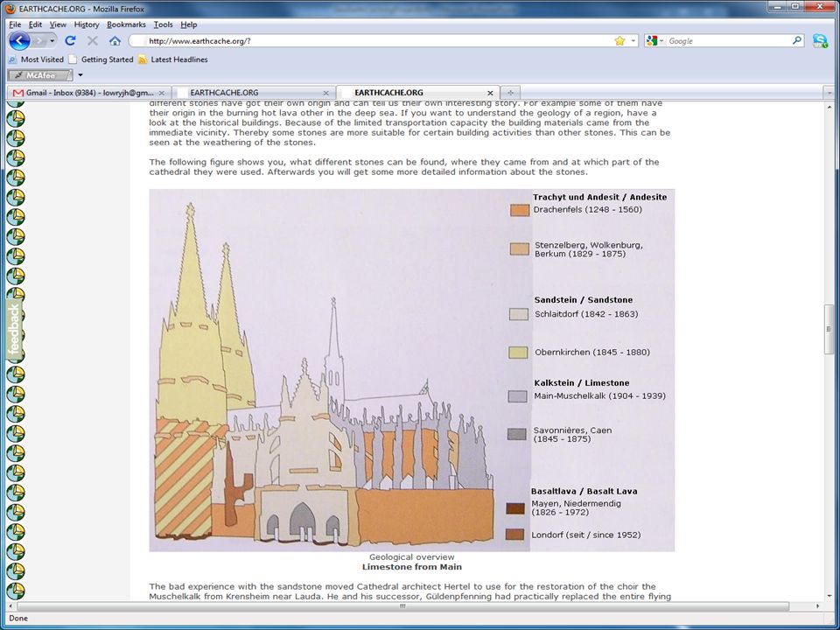Image resolution: width=840 pixels, height=630 pixels.
Task: Select the 'Sandstein / Sandstone' legend heading
Action: click(x=584, y=300)
